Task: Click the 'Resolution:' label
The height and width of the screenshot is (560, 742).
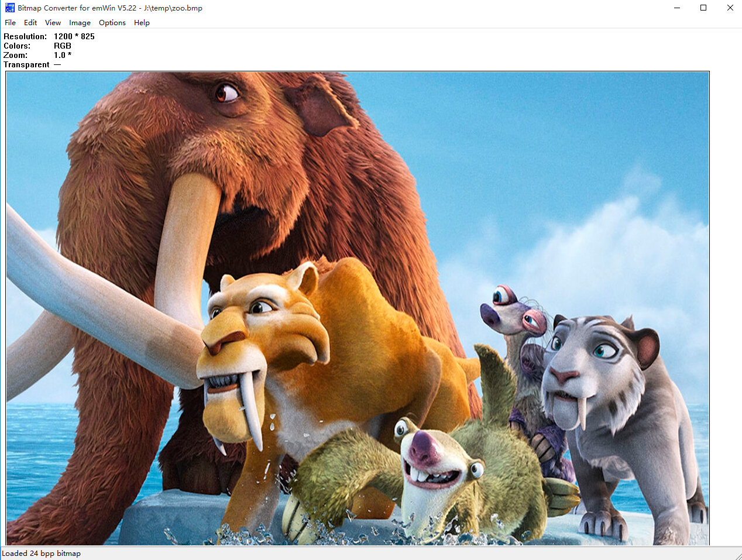Action: (x=25, y=36)
